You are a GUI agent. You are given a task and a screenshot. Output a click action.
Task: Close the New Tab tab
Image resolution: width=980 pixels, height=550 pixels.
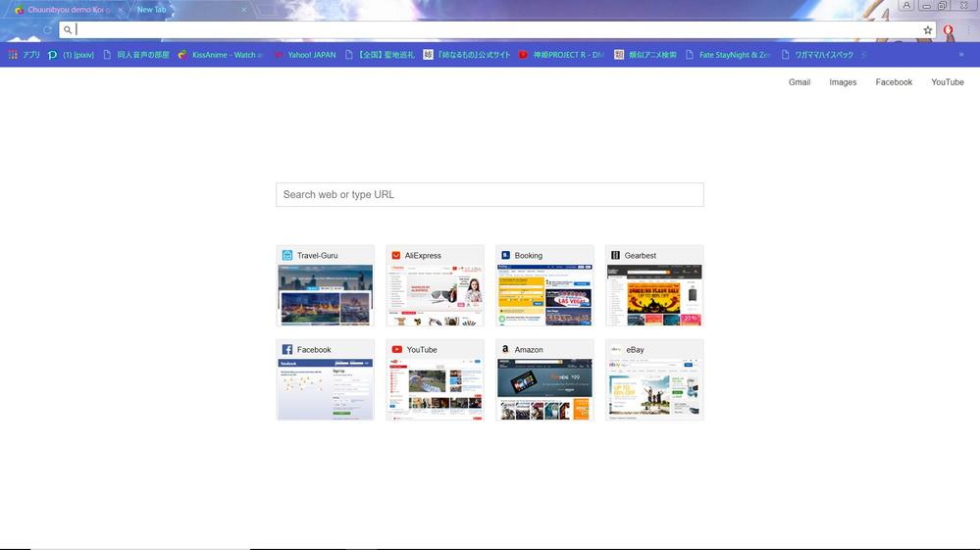(243, 10)
